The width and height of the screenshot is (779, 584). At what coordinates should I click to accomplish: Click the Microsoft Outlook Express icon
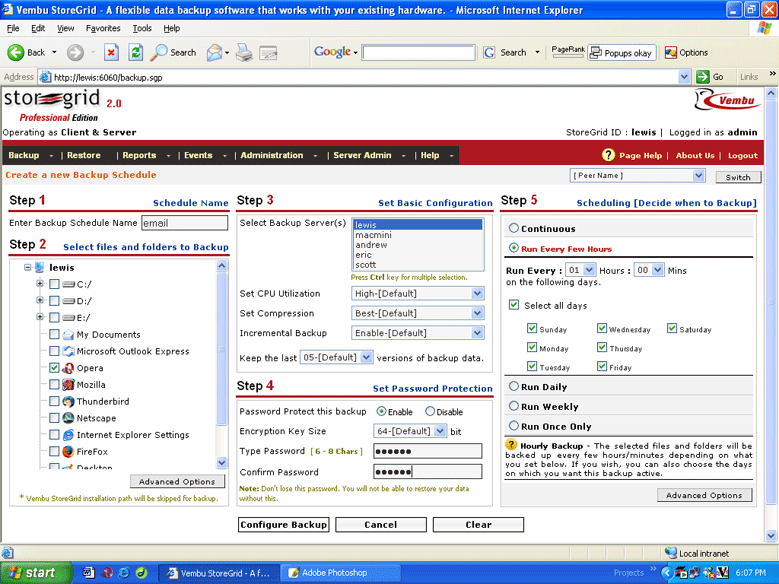69,351
